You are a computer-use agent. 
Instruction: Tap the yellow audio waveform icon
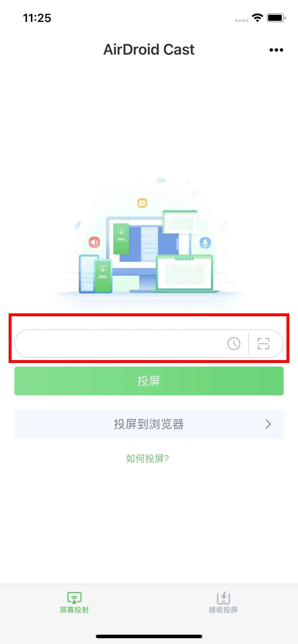pos(143,203)
